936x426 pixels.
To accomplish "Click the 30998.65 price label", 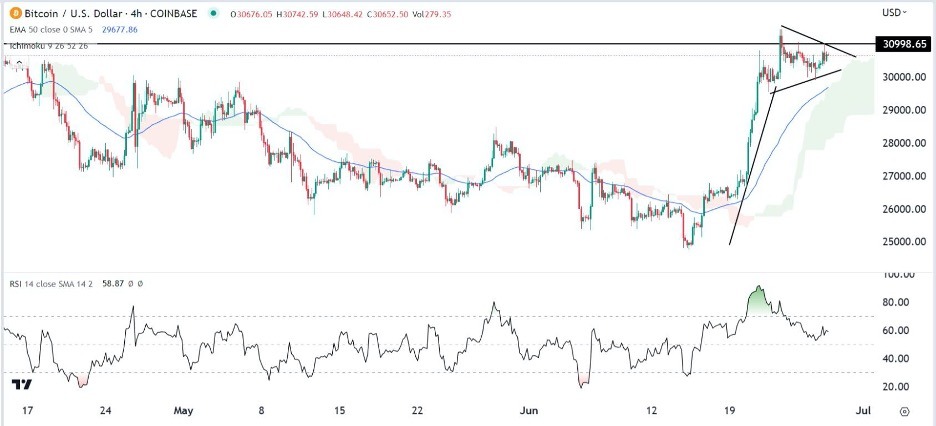I will (902, 44).
